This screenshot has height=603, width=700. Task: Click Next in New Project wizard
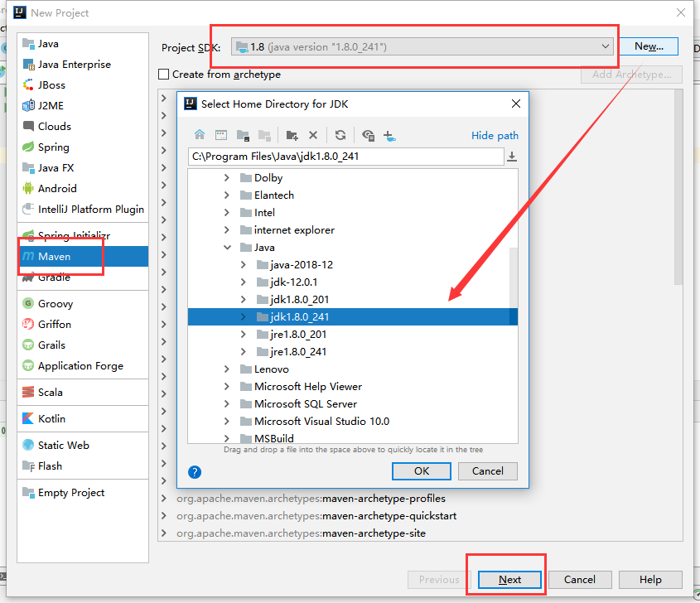coord(509,579)
